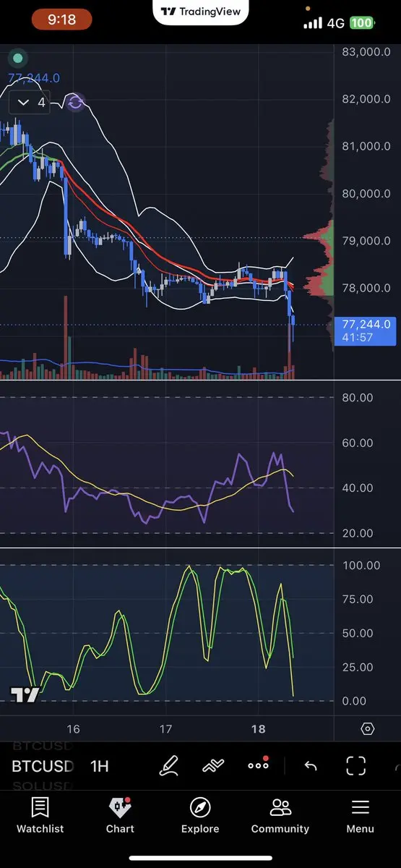Open the BTCUSD symbol search

[x=43, y=766]
